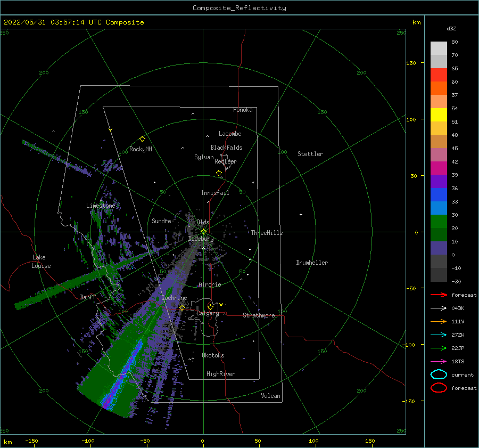Click the Lacombe label

coord(230,134)
